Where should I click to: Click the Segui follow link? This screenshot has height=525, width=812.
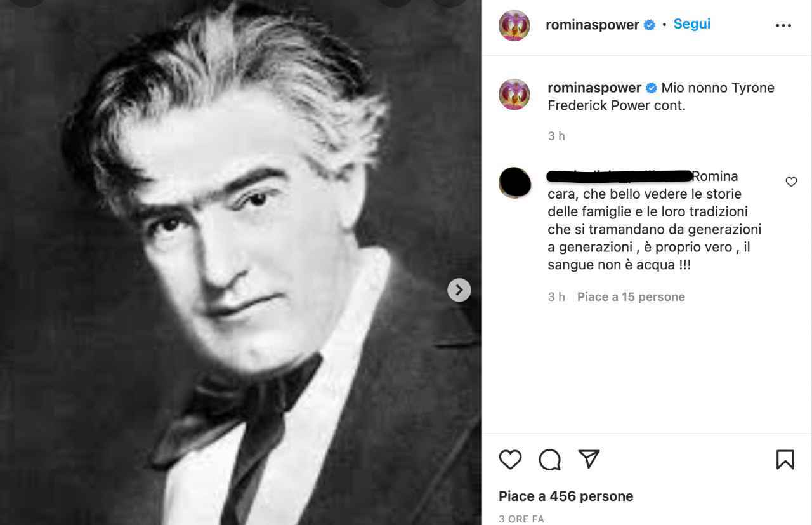coord(691,24)
